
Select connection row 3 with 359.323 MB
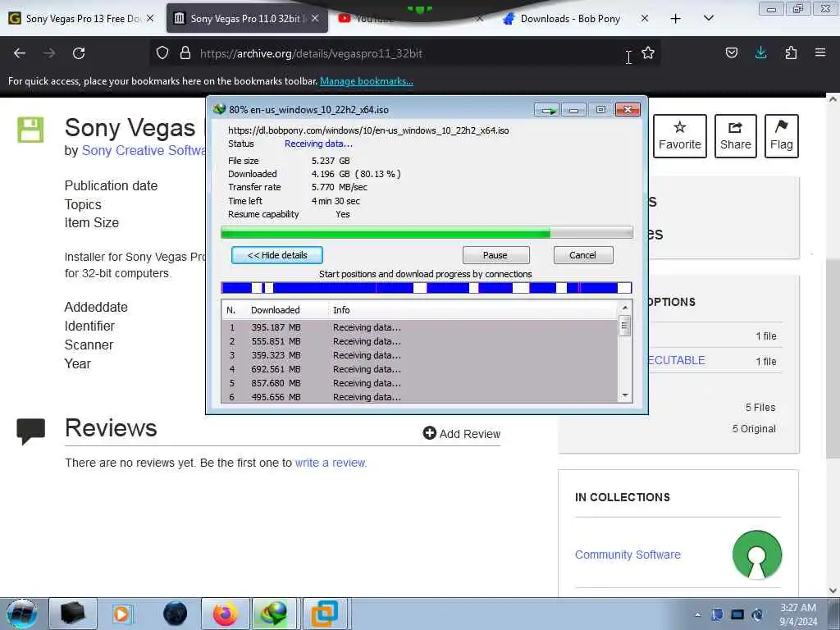coord(419,355)
